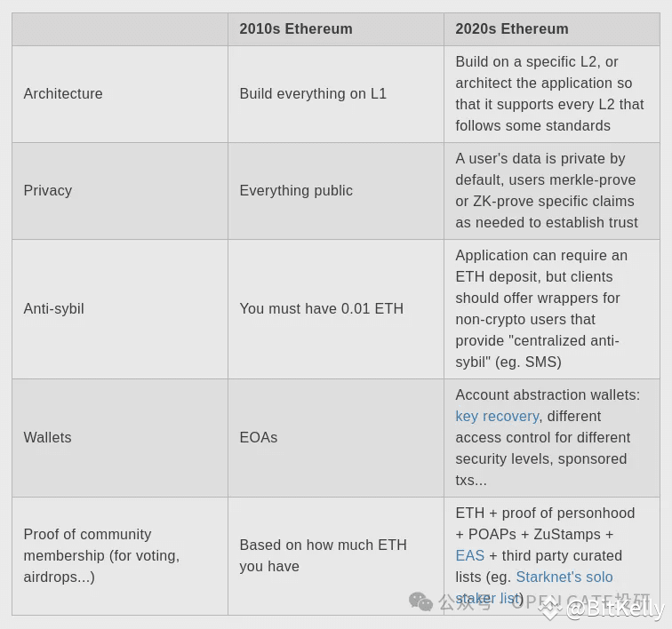
Task: Click the Architecture row label
Action: tap(63, 94)
